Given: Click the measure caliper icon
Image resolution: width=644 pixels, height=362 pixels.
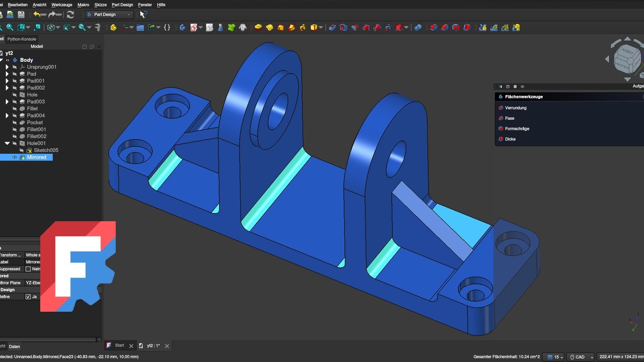Looking at the screenshot, I should [x=98, y=28].
